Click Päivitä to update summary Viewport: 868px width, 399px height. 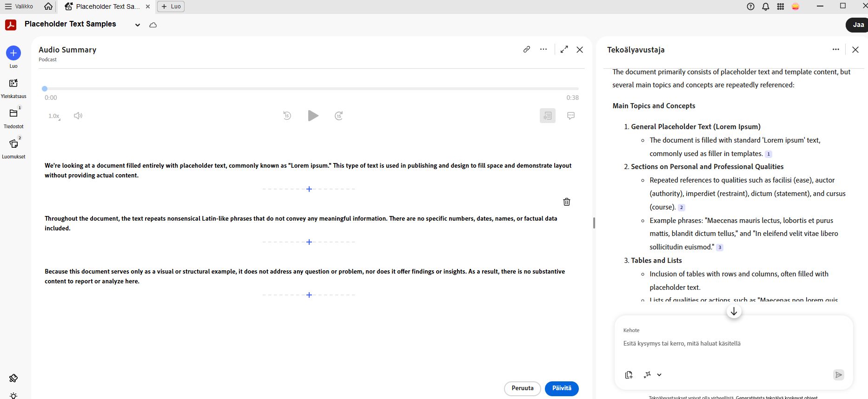(x=562, y=388)
